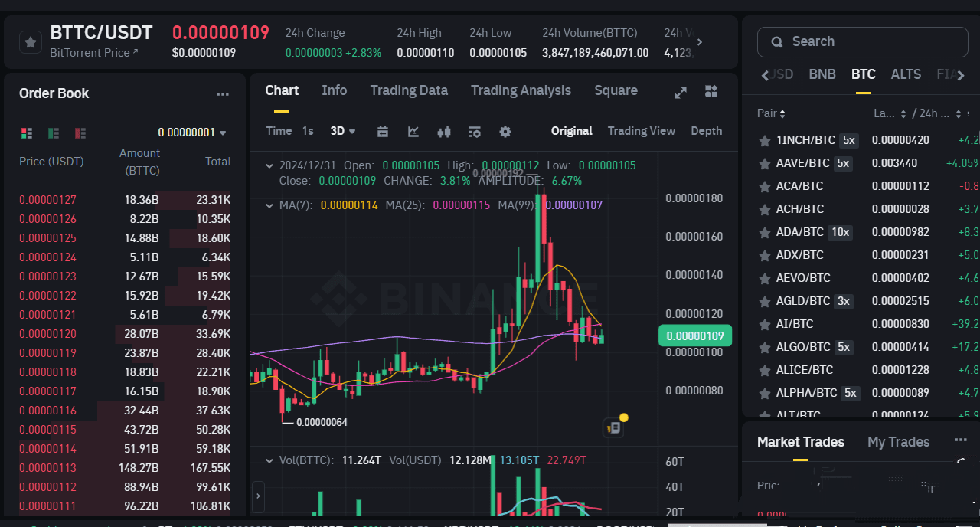Open the 3D interval dropdown
Screen dimensions: 980x527
[343, 131]
